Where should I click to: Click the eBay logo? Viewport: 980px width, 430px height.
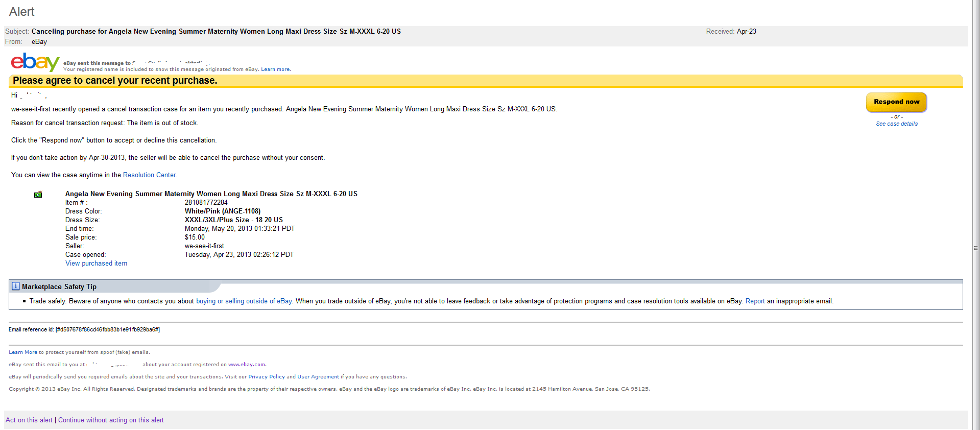pos(35,62)
